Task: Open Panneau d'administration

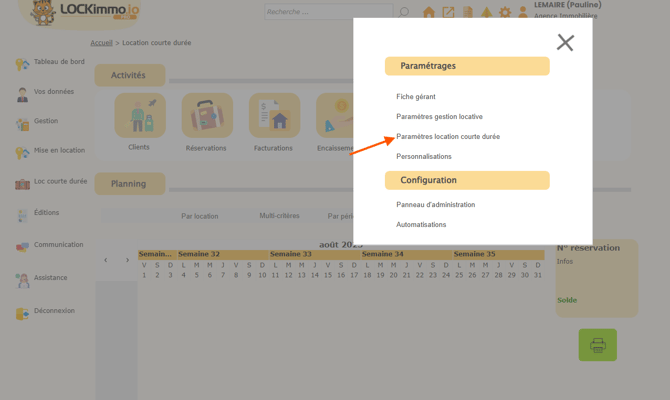Action: tap(435, 205)
